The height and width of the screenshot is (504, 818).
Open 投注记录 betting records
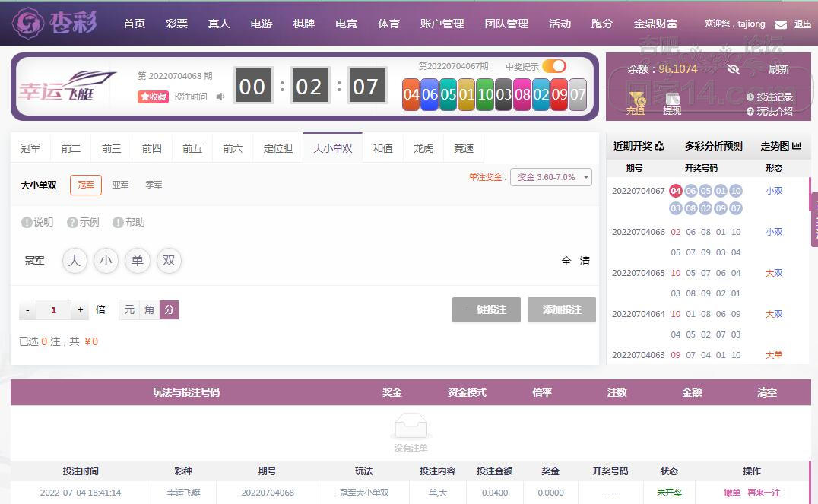click(769, 97)
